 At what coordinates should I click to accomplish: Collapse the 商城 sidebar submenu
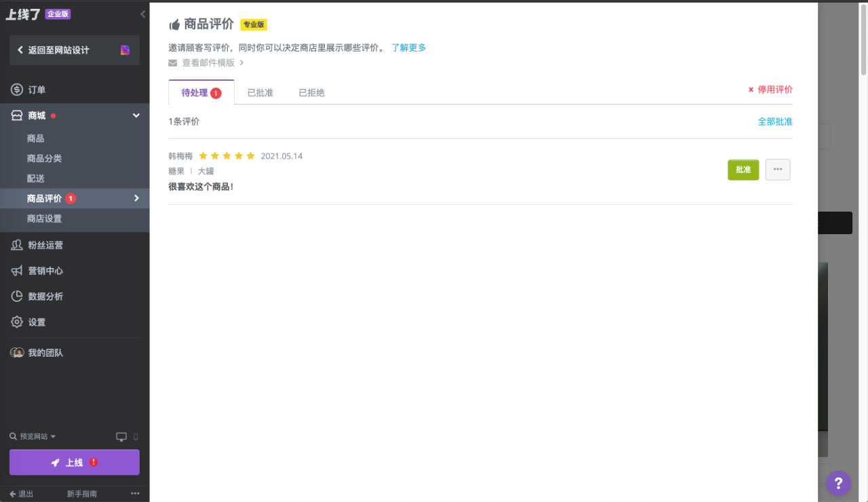tap(135, 115)
